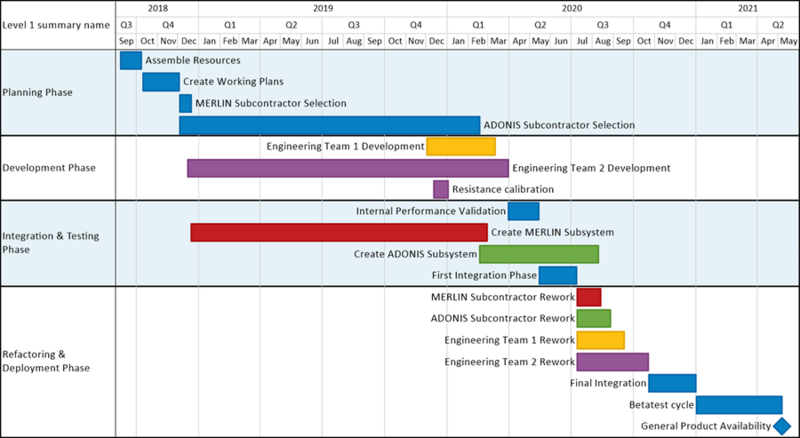Click the Assemble Resources text label
The image size is (800, 438).
pos(193,60)
